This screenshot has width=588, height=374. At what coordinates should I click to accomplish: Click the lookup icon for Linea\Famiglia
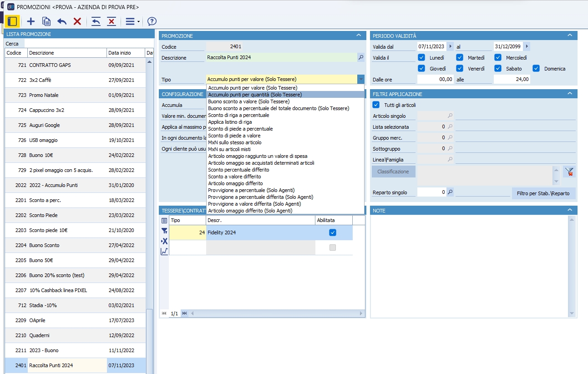[450, 159]
